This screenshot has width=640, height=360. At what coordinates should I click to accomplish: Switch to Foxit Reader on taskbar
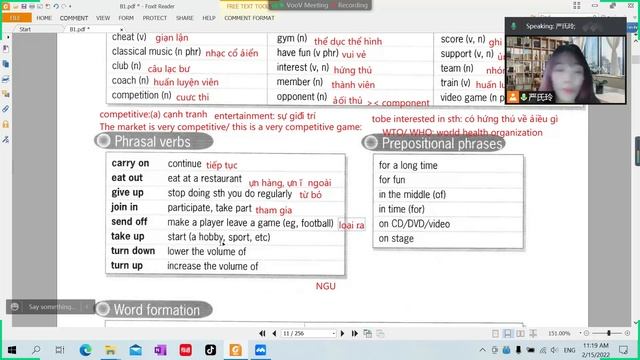pyautogui.click(x=236, y=350)
